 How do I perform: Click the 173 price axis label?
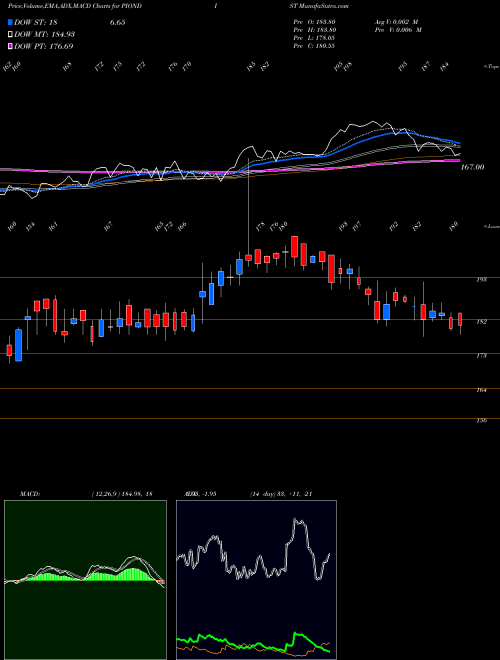point(482,356)
